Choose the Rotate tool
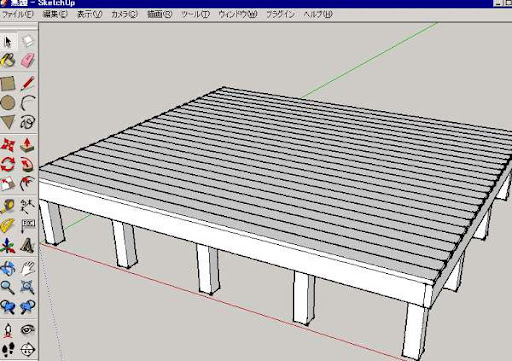The height and width of the screenshot is (361, 512). tap(8, 164)
